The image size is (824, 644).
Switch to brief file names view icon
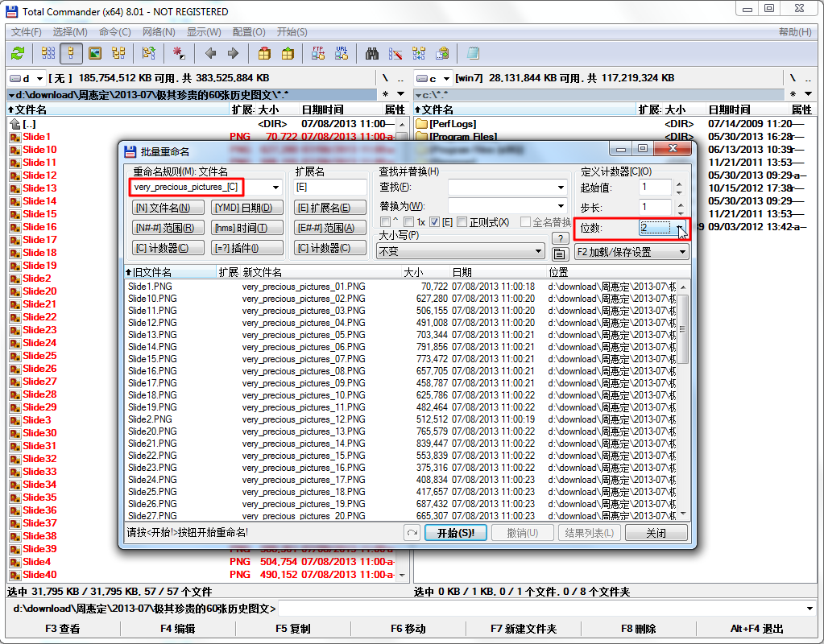48,53
